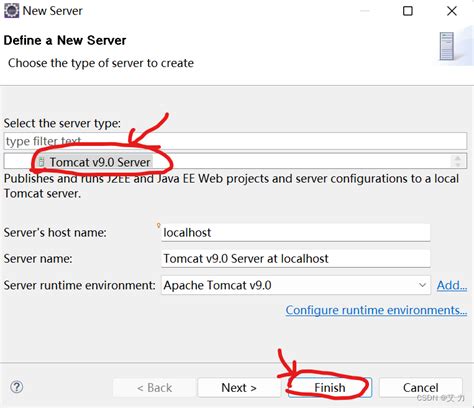
Task: Open Configure runtime environments link
Action: (x=376, y=310)
